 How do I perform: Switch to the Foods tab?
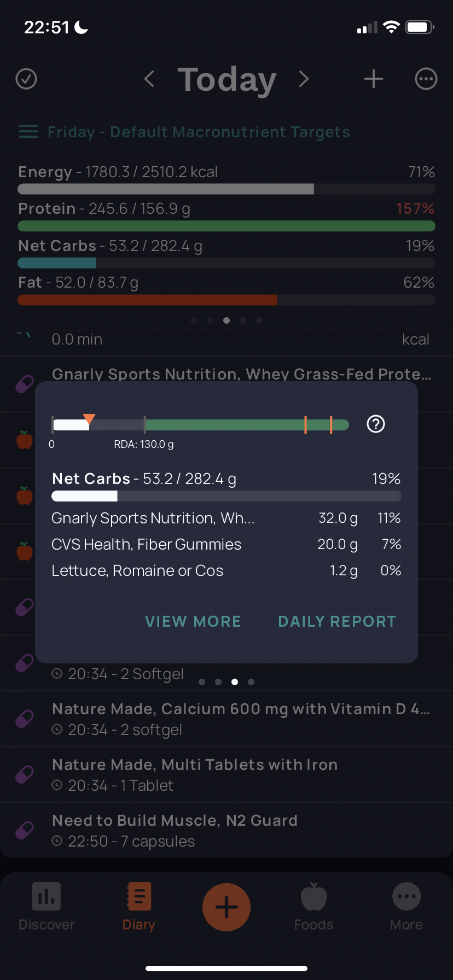click(x=314, y=907)
